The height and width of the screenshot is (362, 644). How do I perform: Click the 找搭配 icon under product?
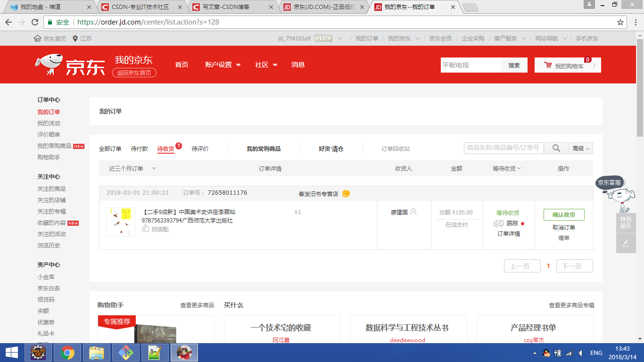(146, 229)
